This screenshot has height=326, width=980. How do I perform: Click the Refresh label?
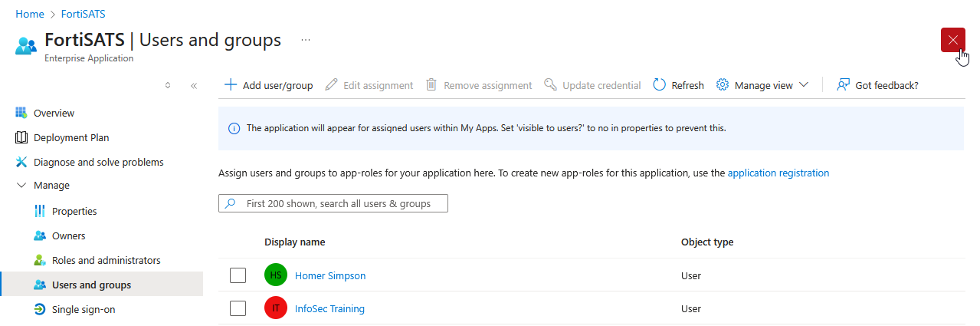point(687,85)
